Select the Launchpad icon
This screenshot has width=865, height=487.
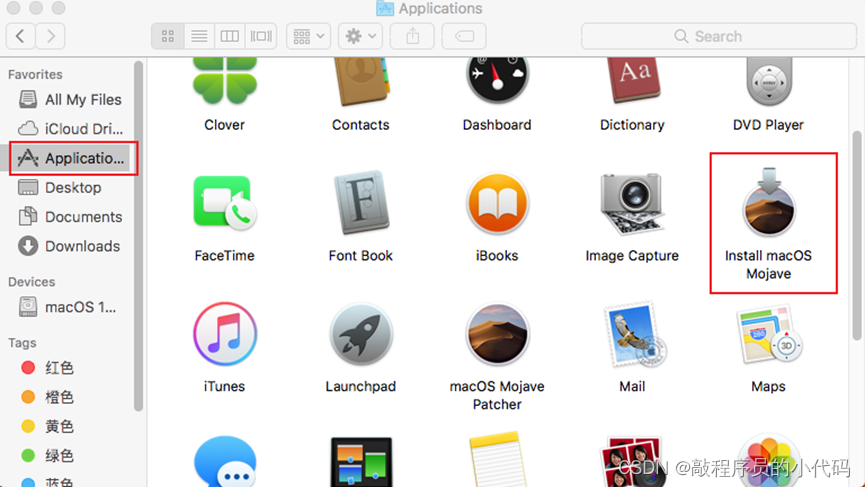coord(361,334)
